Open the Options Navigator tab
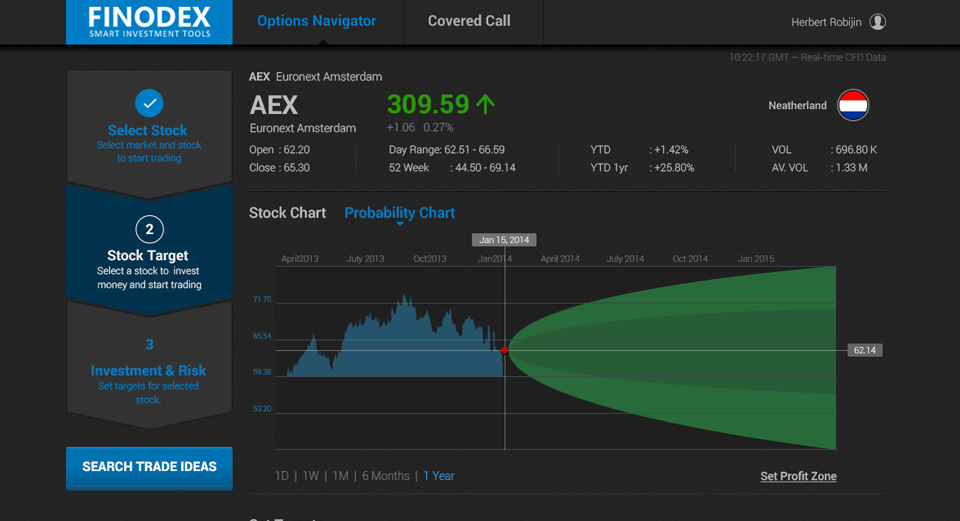The height and width of the screenshot is (521, 960). pyautogui.click(x=316, y=21)
